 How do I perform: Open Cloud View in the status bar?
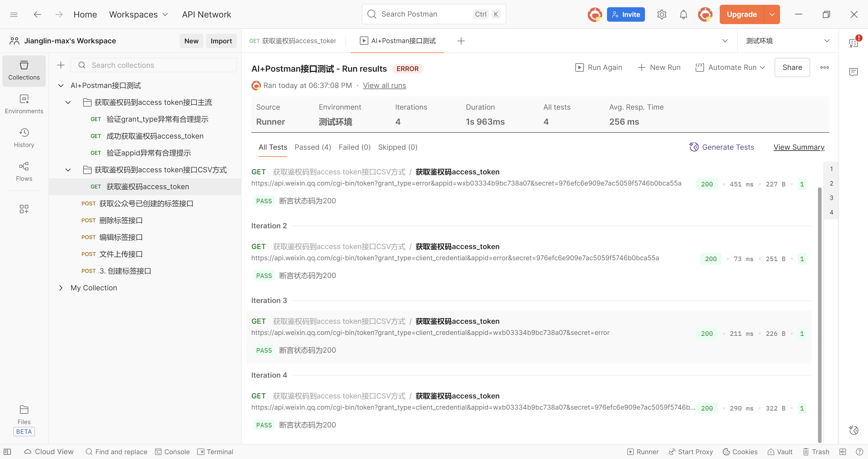49,451
